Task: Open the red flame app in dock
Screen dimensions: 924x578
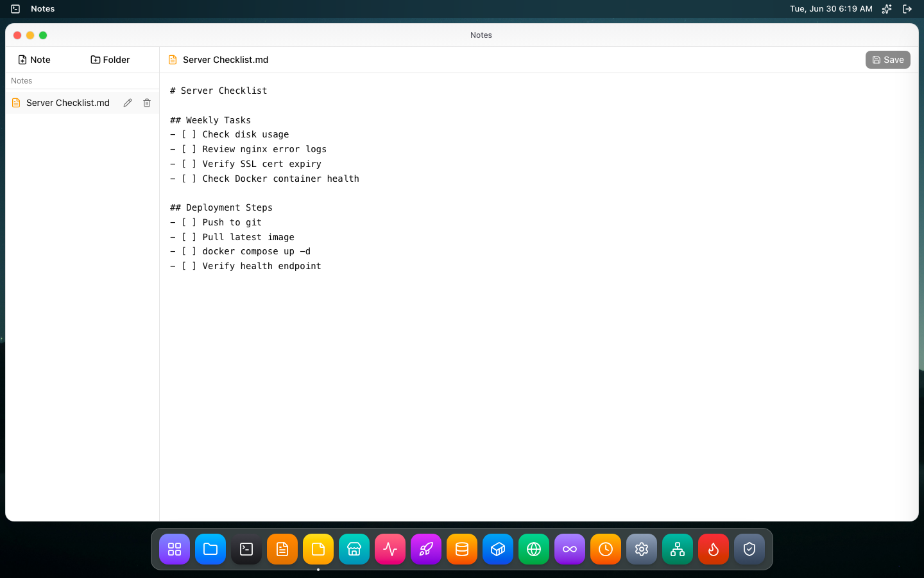Action: tap(714, 549)
